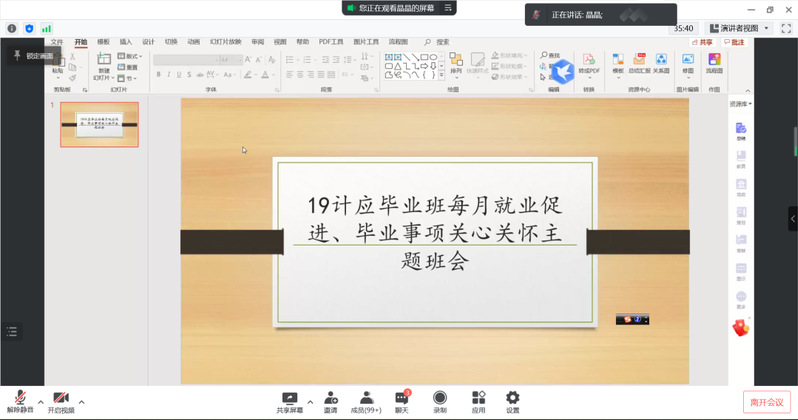Viewport: 798px width, 420px height.
Task: Open the 应用 apps icon
Action: 478,398
